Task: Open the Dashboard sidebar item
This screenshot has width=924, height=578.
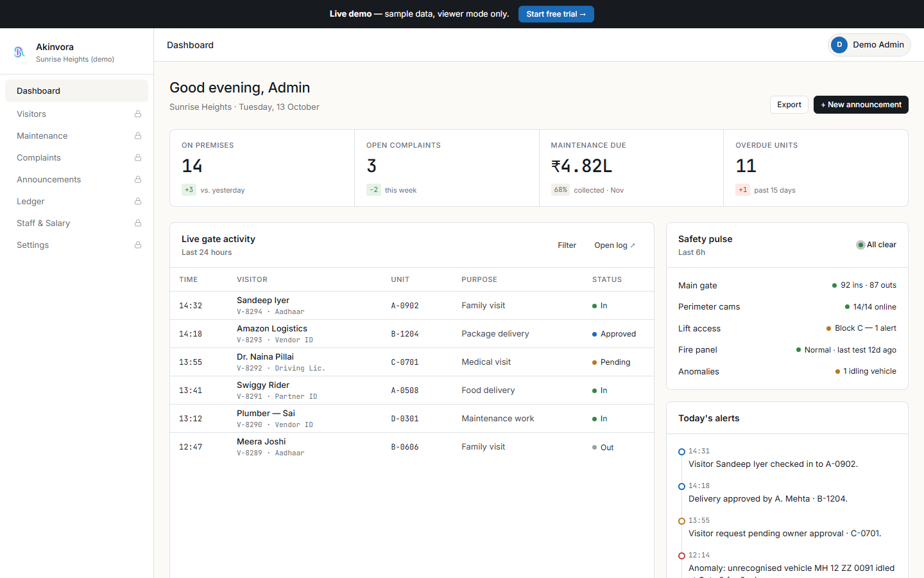Action: [76, 91]
